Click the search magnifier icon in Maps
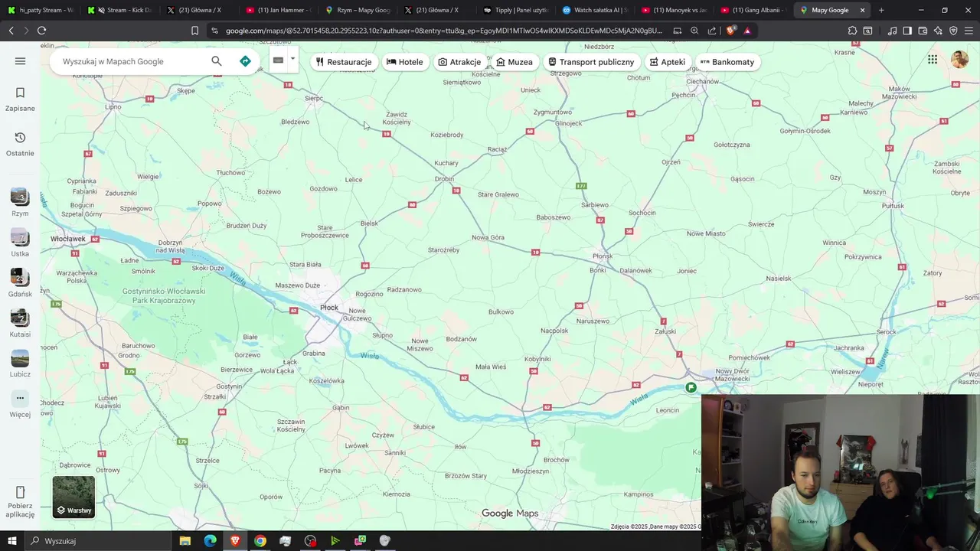The height and width of the screenshot is (551, 980). (x=217, y=61)
